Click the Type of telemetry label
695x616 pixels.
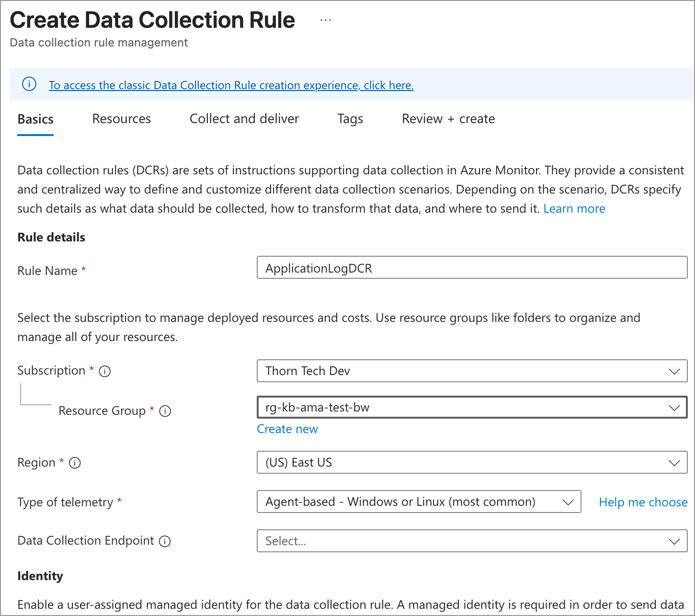pyautogui.click(x=65, y=502)
